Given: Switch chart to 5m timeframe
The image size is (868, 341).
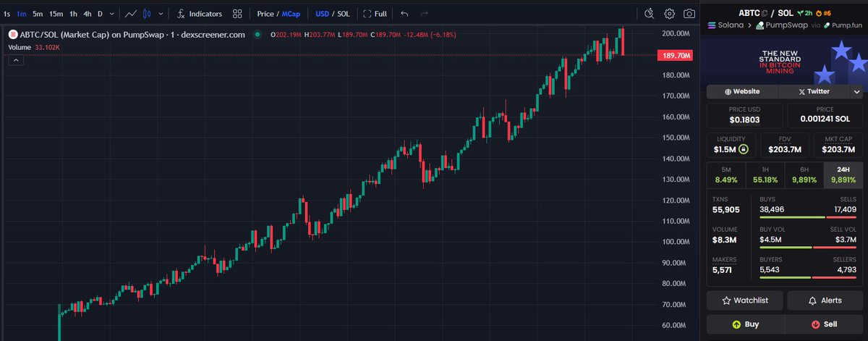Looking at the screenshot, I should pos(38,14).
